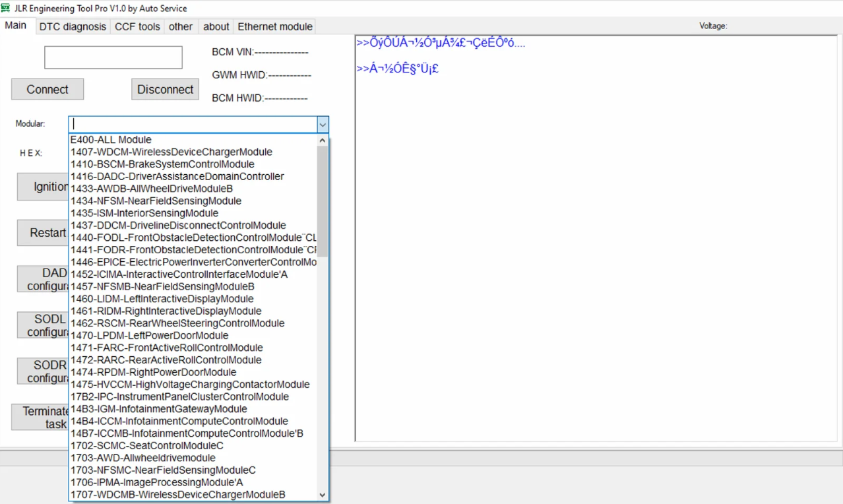Click the dropdown list scrollbar thumb
Viewport: 843px width, 504px height.
click(x=322, y=201)
